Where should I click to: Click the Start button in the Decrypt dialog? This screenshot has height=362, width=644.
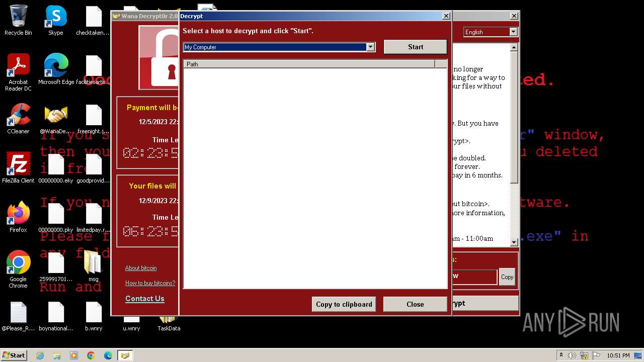(x=415, y=47)
